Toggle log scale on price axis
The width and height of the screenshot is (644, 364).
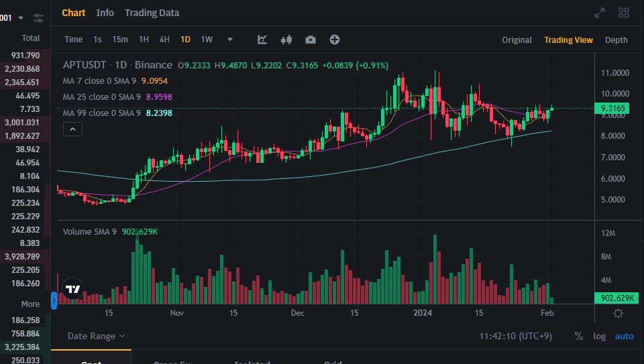[x=599, y=336]
